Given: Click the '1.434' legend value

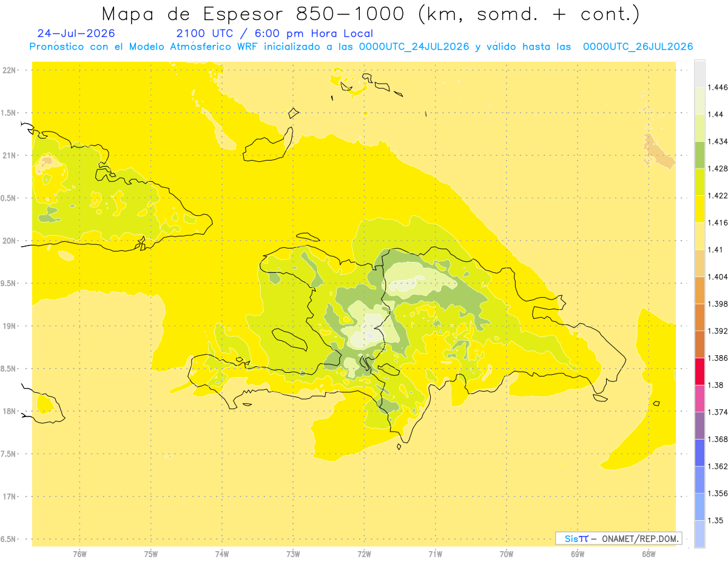Looking at the screenshot, I should (717, 141).
